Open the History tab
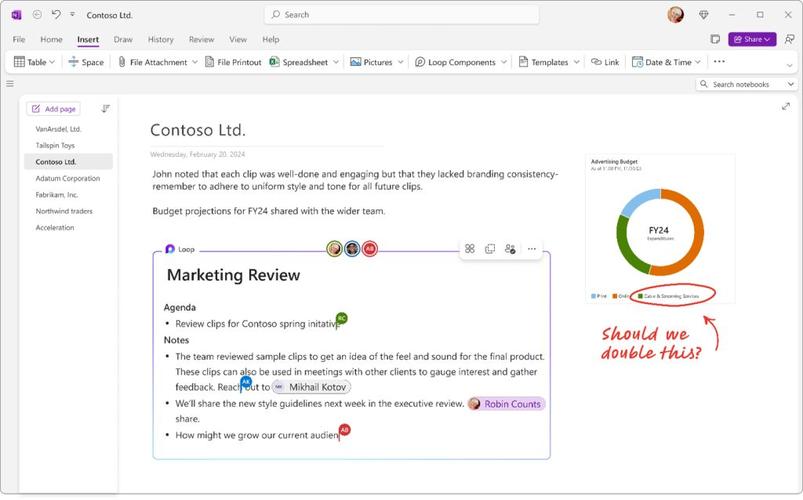Screen dimensions: 803x500 point(161,39)
